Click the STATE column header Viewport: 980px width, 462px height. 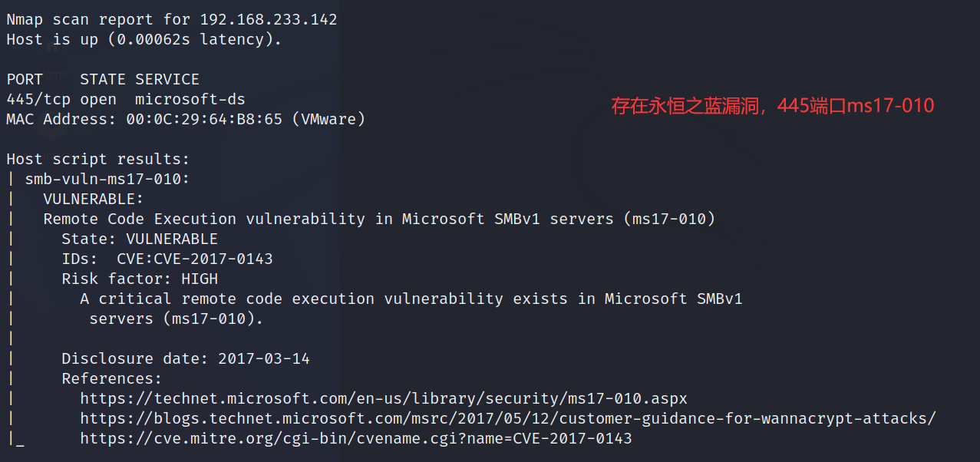point(103,80)
